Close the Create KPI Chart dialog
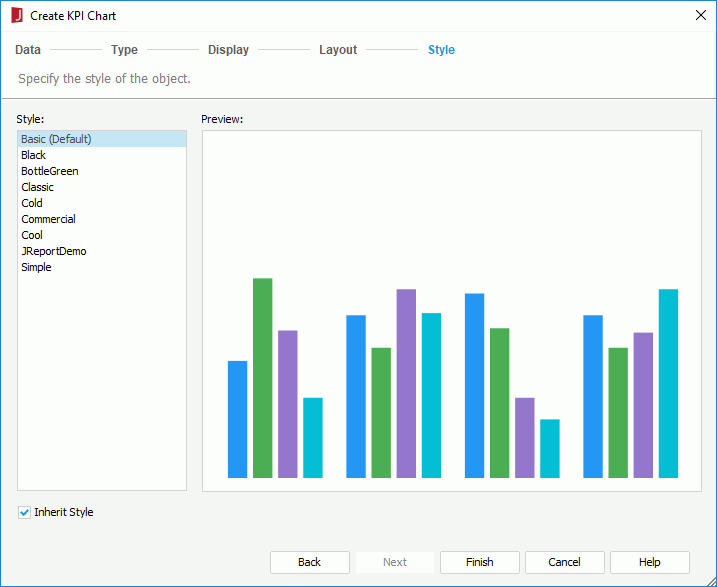The width and height of the screenshot is (717, 587). pyautogui.click(x=701, y=16)
